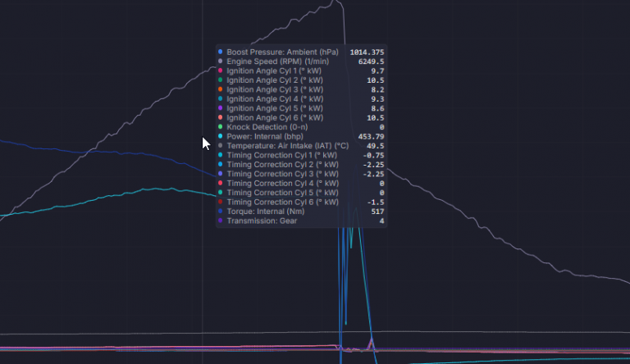Click the dot beside Timing Correction Cyl 2
Image resolution: width=630 pixels, height=364 pixels.
[x=220, y=164]
